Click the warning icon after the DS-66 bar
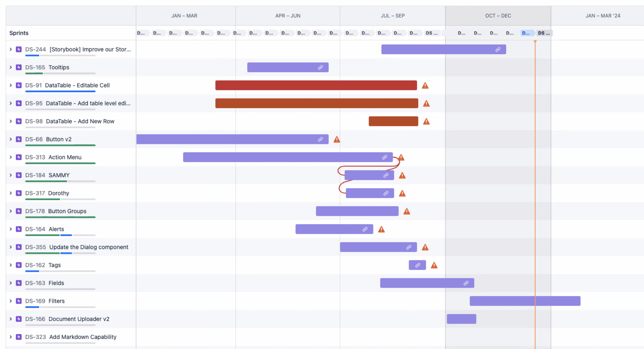Screen dimensions: 644x349 click(x=336, y=139)
